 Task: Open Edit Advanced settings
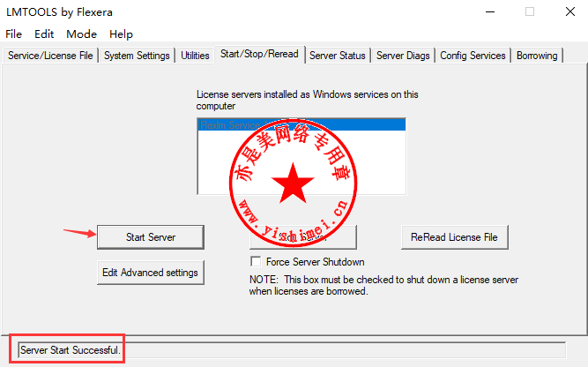click(151, 273)
